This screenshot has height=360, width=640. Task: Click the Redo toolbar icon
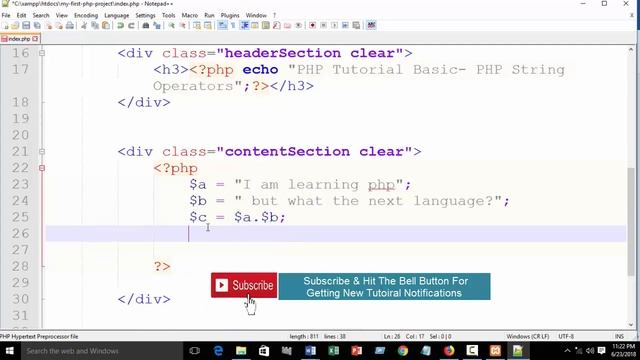pos(131,25)
